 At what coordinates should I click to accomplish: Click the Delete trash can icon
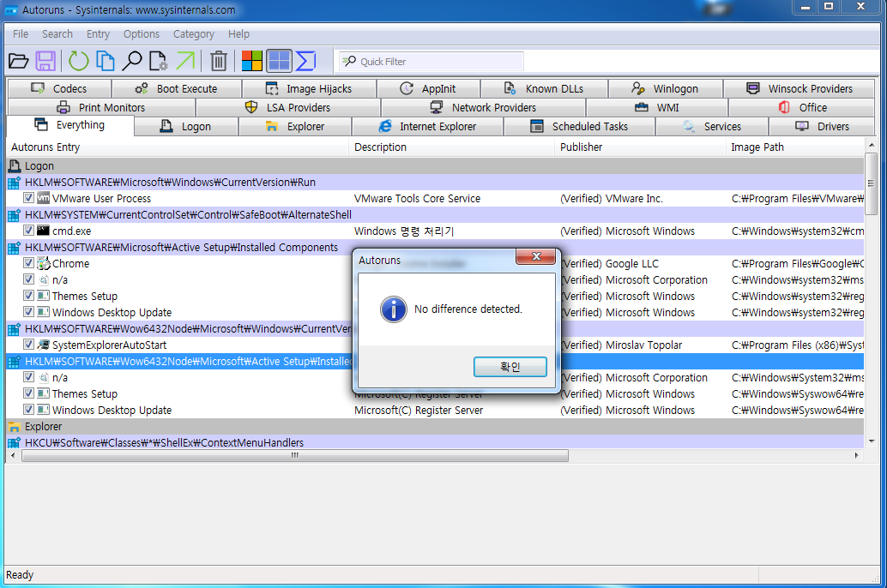(219, 61)
